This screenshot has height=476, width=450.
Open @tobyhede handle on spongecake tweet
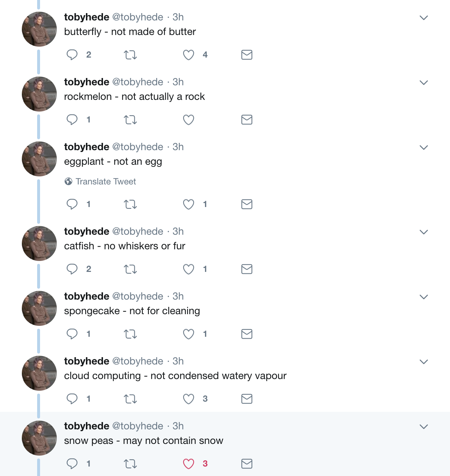pyautogui.click(x=138, y=296)
